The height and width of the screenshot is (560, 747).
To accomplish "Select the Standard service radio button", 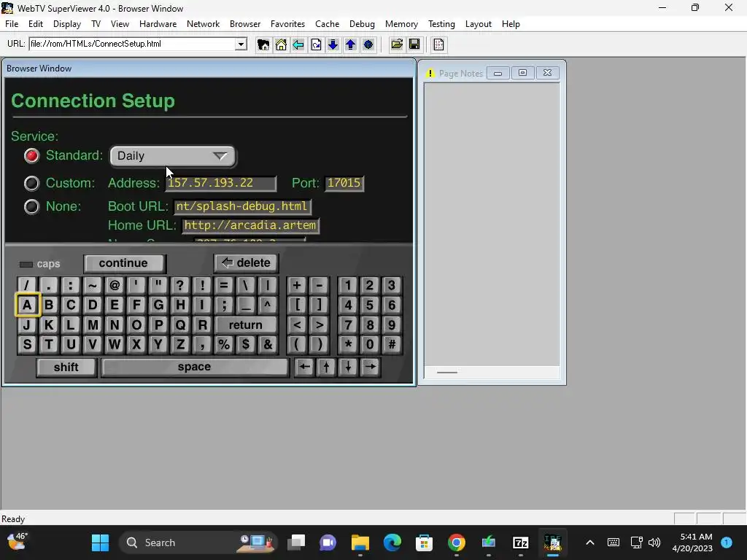I will 31,156.
